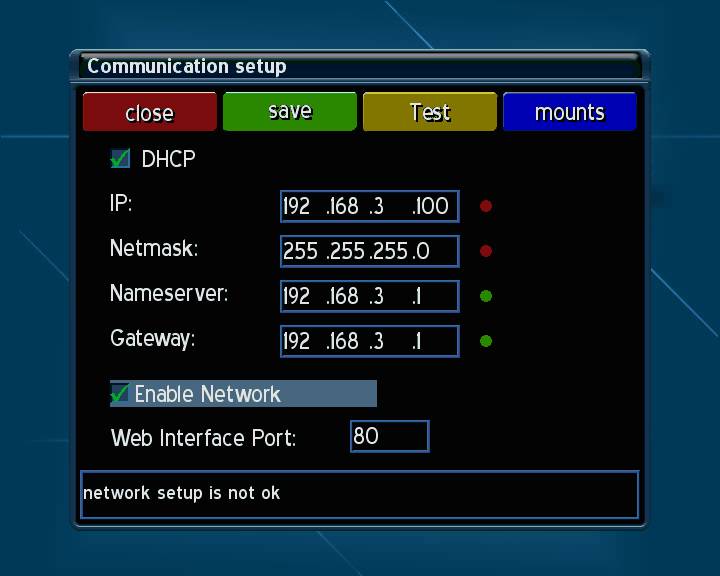Click the green status dot beside Gateway

tap(486, 341)
